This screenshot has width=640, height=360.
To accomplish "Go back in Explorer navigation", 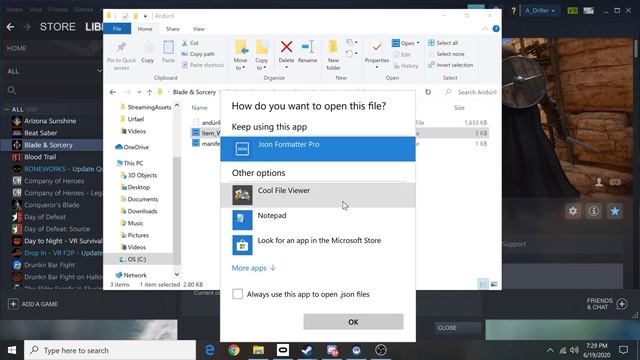I will 113,92.
